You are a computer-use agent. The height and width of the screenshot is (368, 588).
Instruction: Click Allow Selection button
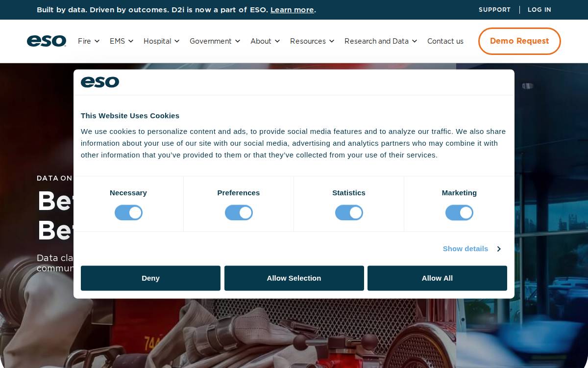294,278
